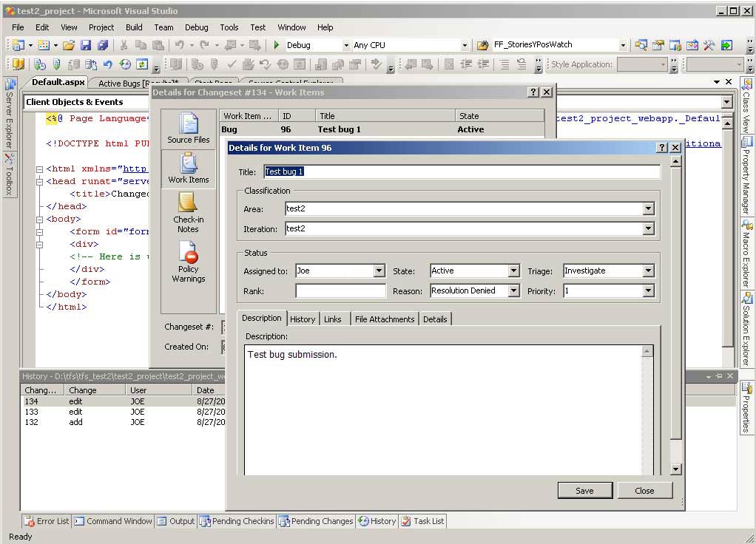This screenshot has width=756, height=544.
Task: Switch to the History tab in work item
Action: pos(303,319)
